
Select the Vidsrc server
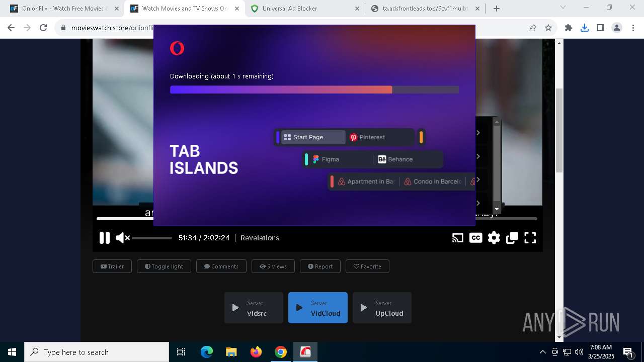pos(254,308)
